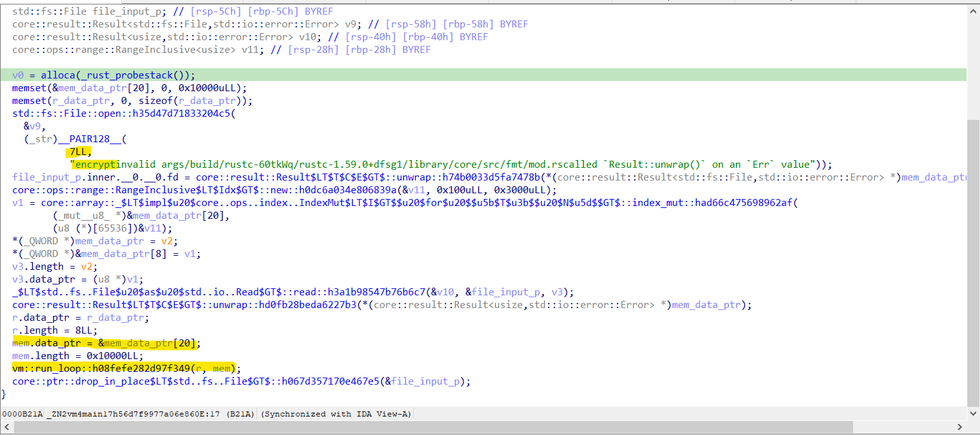Viewport: 980px width, 435px height.
Task: Click the vertical scrollbar up arrow
Action: (x=974, y=10)
